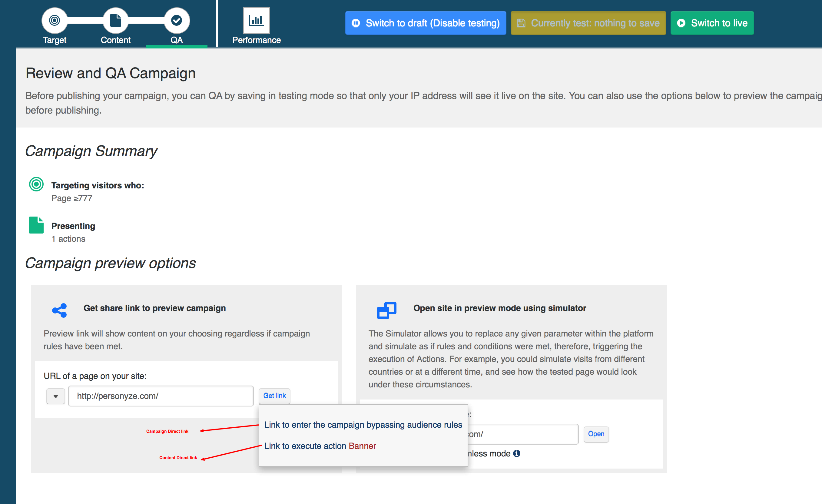Click the URL of a page on your site label
This screenshot has width=822, height=504.
click(x=95, y=376)
